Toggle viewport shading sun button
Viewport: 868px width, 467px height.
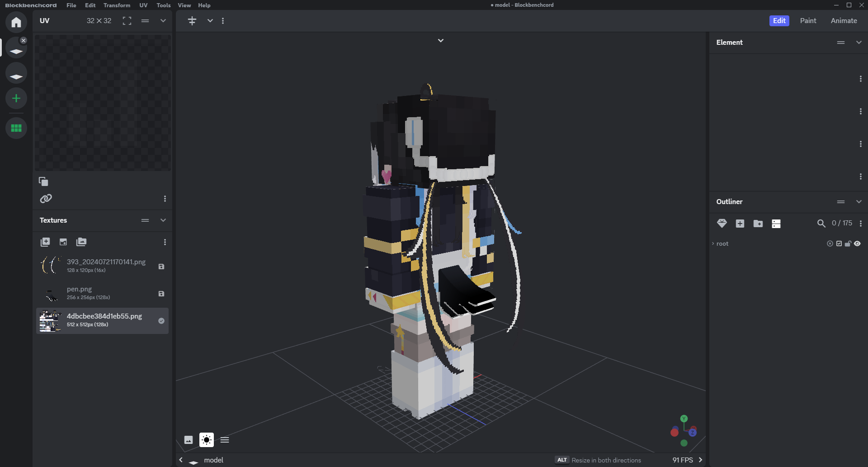[207, 440]
